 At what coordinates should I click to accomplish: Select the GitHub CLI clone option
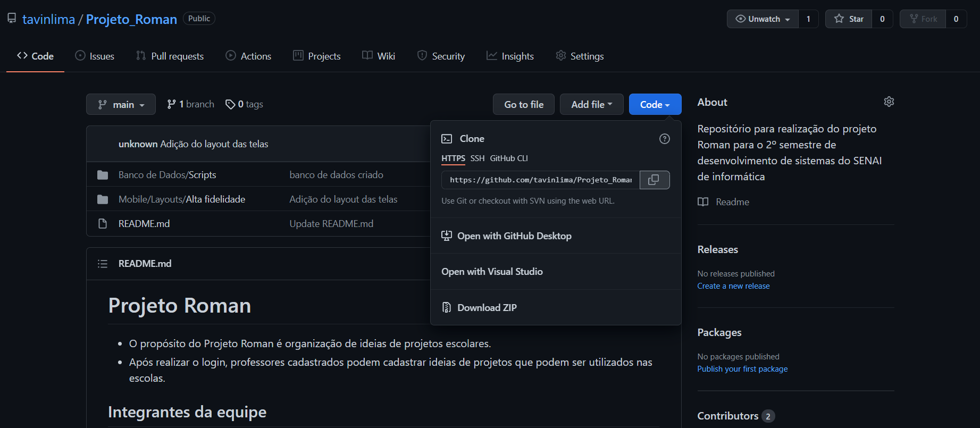509,158
